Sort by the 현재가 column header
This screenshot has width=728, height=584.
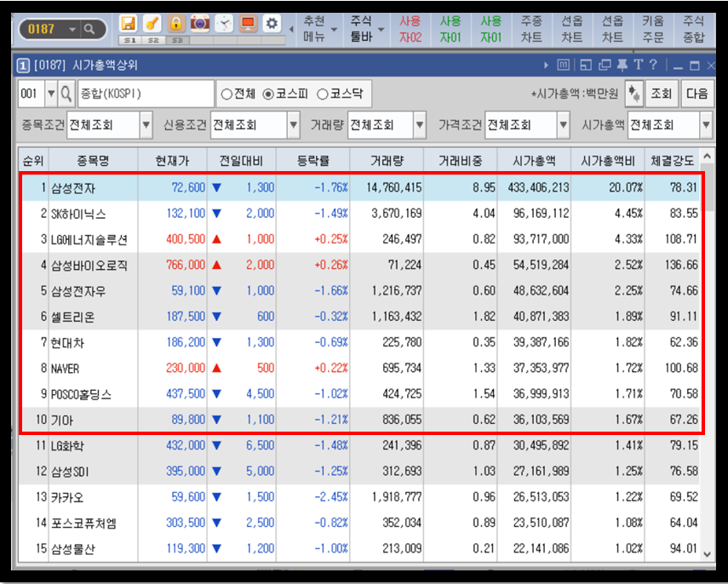pyautogui.click(x=172, y=161)
